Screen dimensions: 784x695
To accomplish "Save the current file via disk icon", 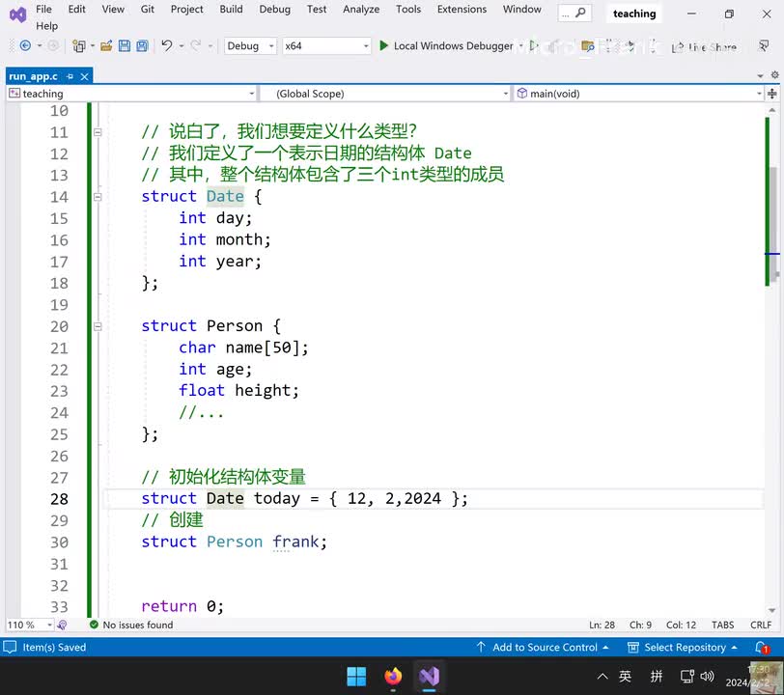I will pos(124,46).
